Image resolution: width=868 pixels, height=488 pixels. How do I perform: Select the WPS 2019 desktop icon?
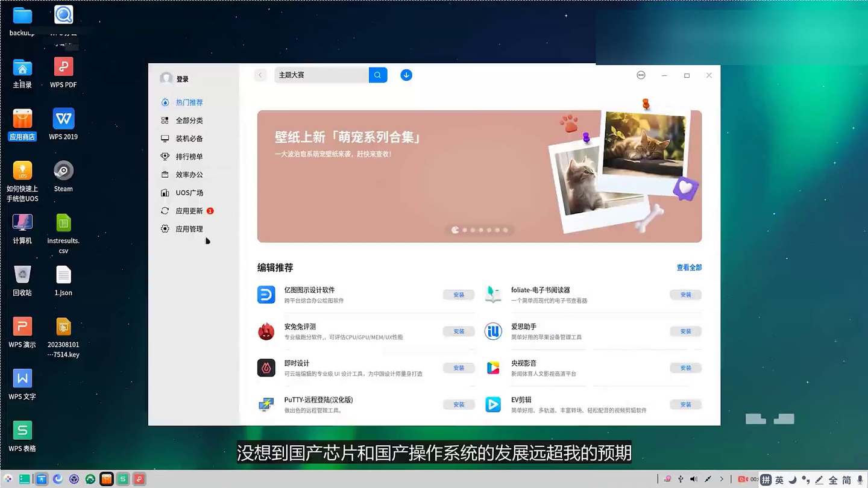(x=63, y=119)
